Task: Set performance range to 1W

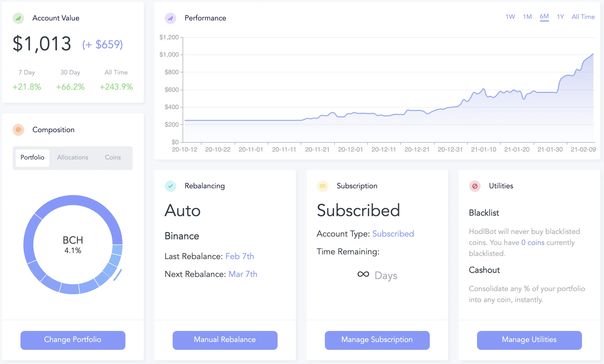Action: [510, 17]
